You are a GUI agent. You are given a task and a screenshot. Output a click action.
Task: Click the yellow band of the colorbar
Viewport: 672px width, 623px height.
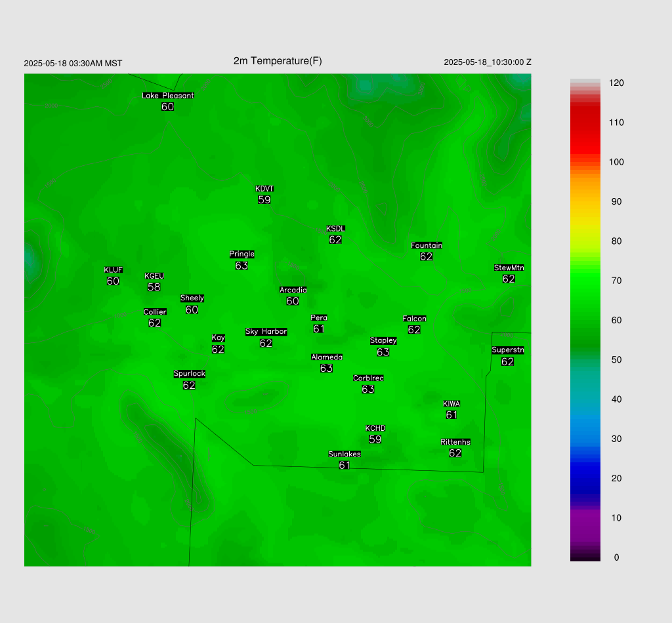coord(585,220)
